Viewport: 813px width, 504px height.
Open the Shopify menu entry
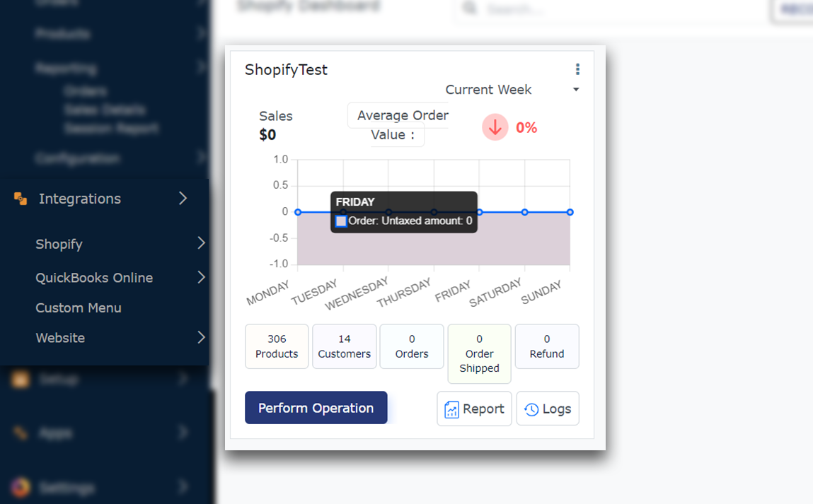click(x=59, y=244)
